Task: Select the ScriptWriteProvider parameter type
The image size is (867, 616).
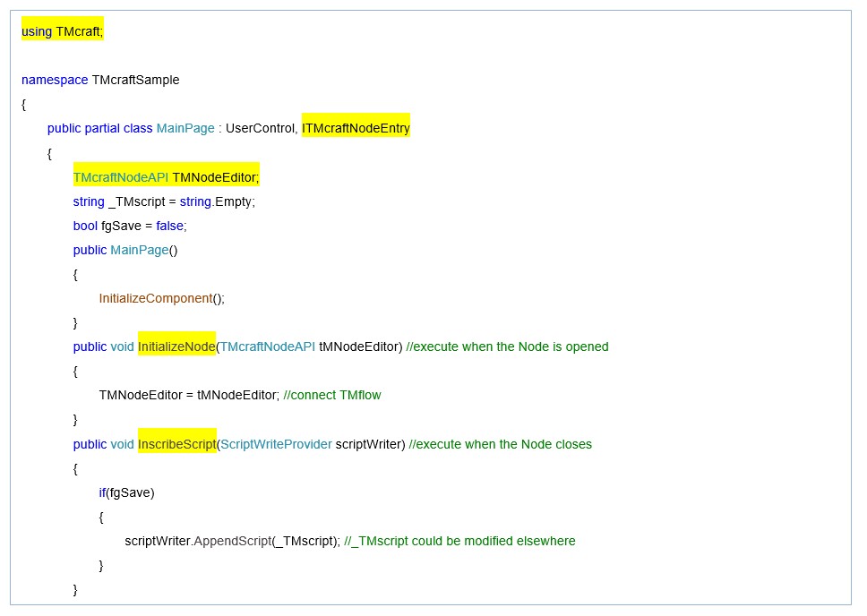Action: 276,444
